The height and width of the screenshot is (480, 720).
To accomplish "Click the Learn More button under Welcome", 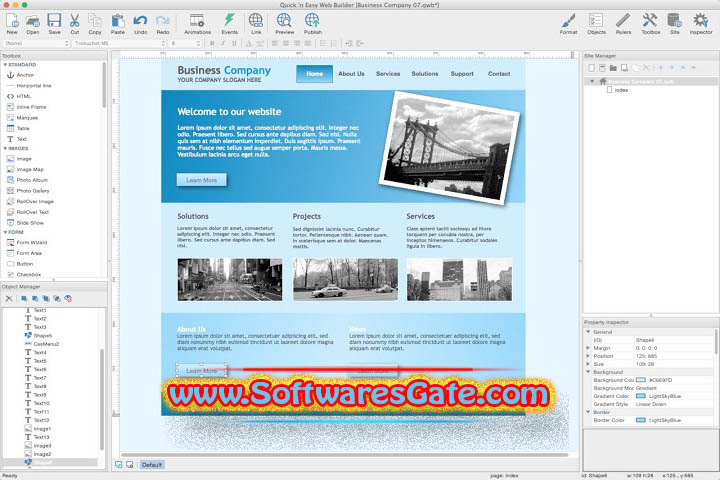I will [x=202, y=180].
